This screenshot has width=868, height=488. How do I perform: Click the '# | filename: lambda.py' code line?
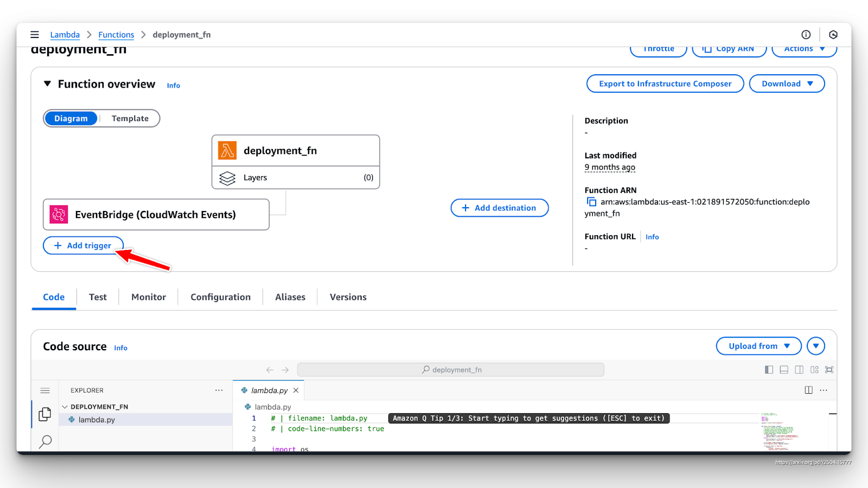[x=319, y=419]
